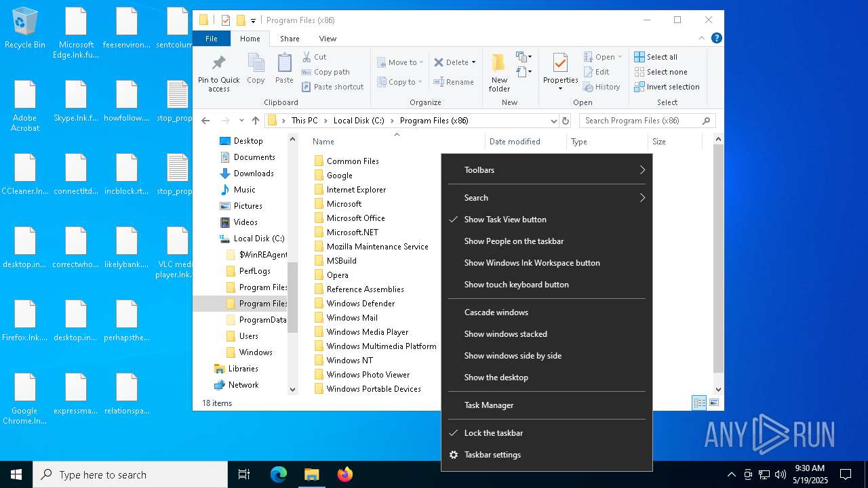The height and width of the screenshot is (488, 868).
Task: Click Paste shortcut in ribbon
Action: (332, 87)
